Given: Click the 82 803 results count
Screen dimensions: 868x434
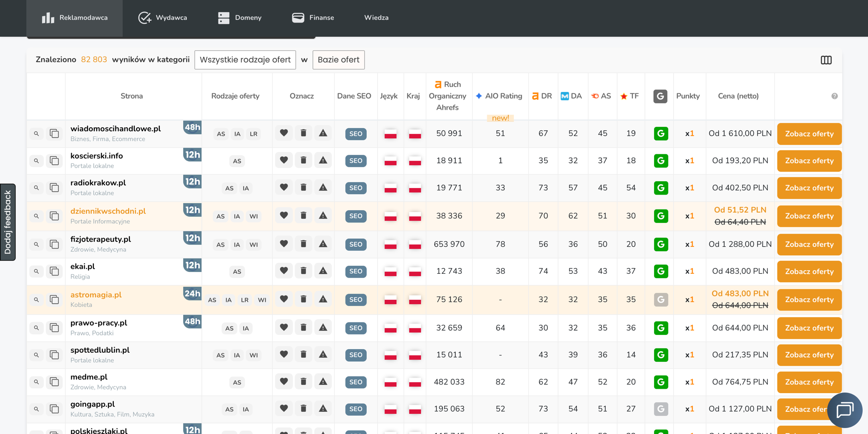Looking at the screenshot, I should [94, 60].
